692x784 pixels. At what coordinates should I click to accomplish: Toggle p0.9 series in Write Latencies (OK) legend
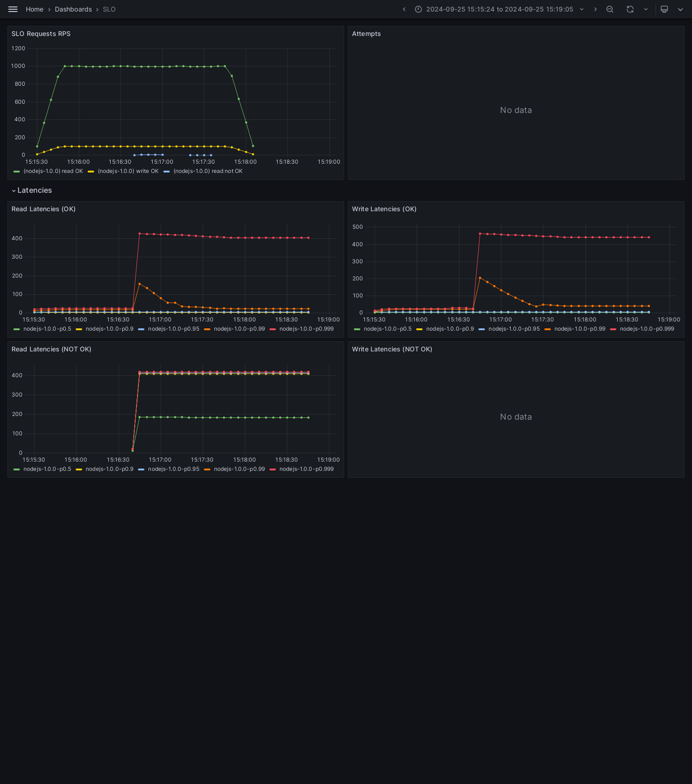pos(450,329)
